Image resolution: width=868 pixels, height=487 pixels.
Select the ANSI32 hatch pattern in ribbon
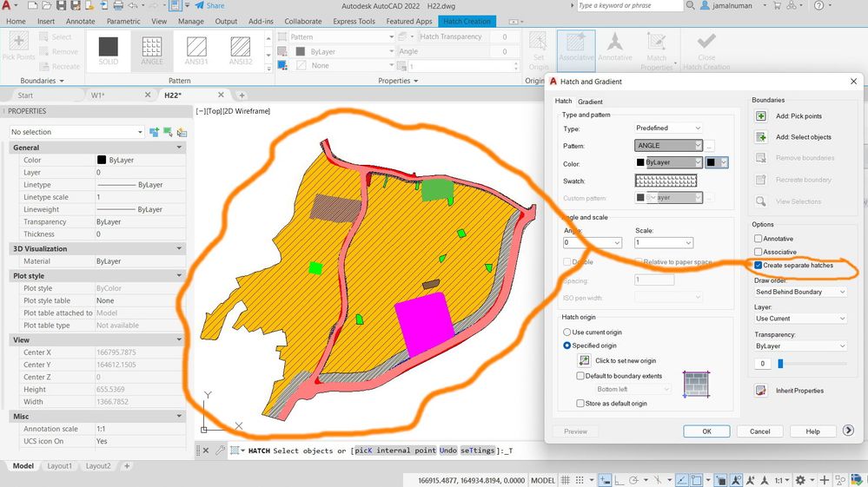point(241,51)
